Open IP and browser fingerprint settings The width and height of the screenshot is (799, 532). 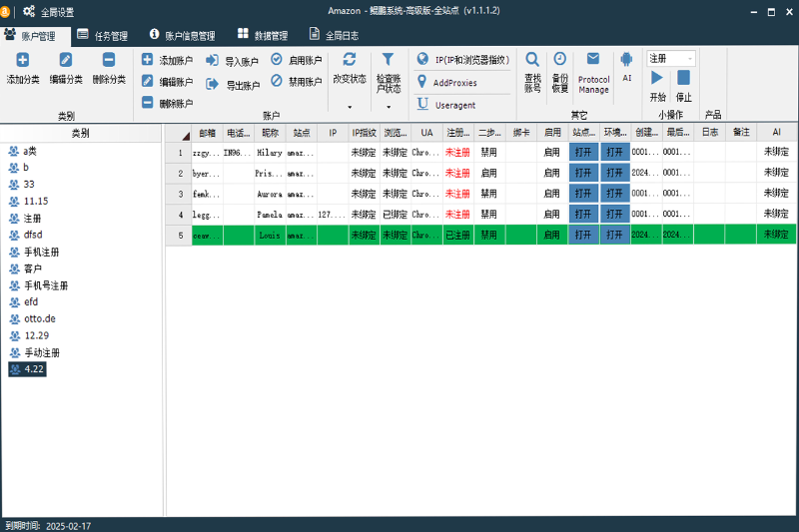coord(462,60)
